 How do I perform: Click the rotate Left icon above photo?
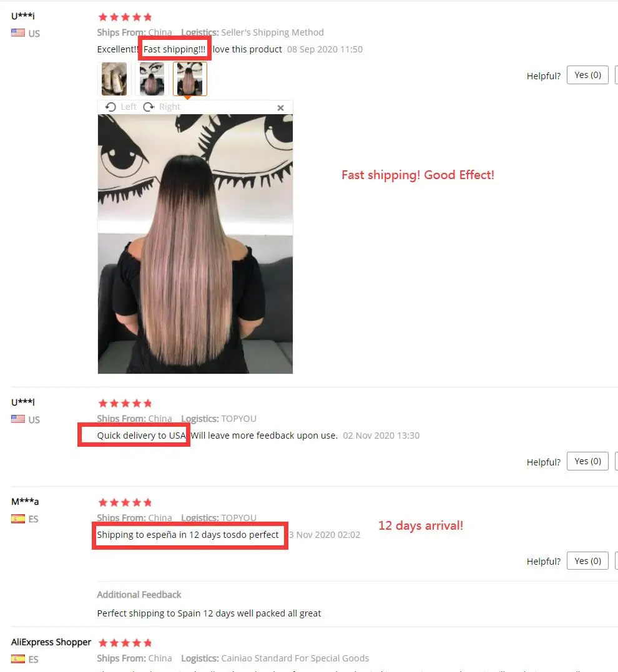pos(110,107)
